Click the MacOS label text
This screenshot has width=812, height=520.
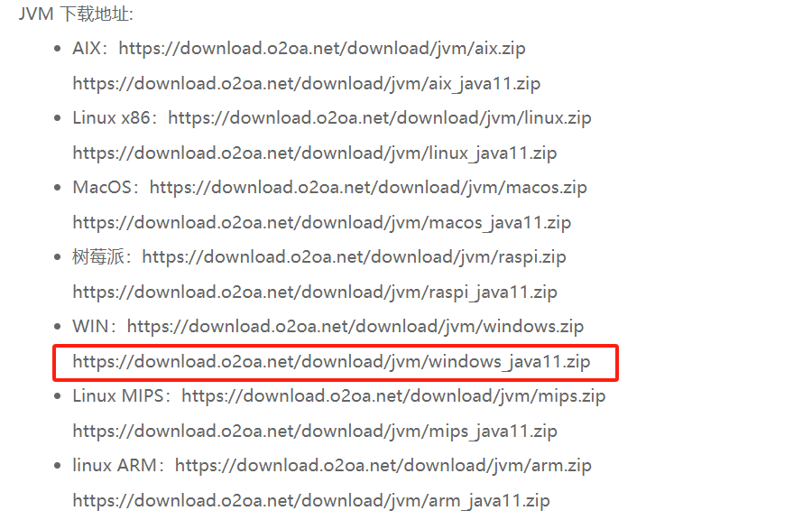(x=102, y=188)
